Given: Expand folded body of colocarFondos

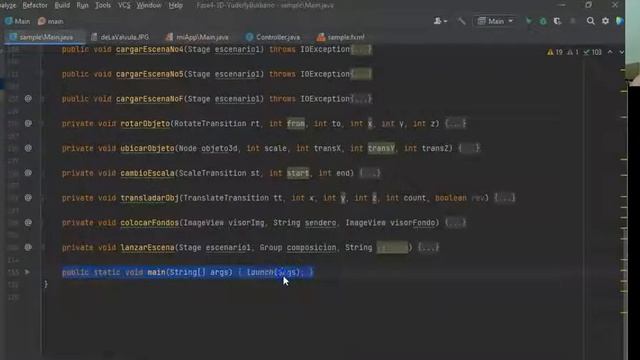Looking at the screenshot, I should click(456, 223).
